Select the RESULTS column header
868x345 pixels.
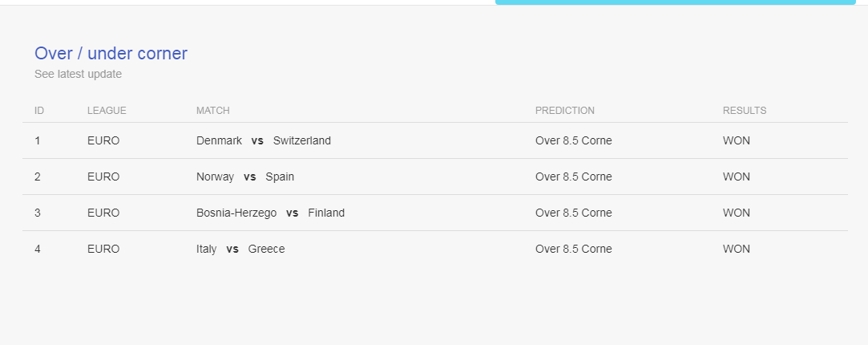(x=745, y=111)
